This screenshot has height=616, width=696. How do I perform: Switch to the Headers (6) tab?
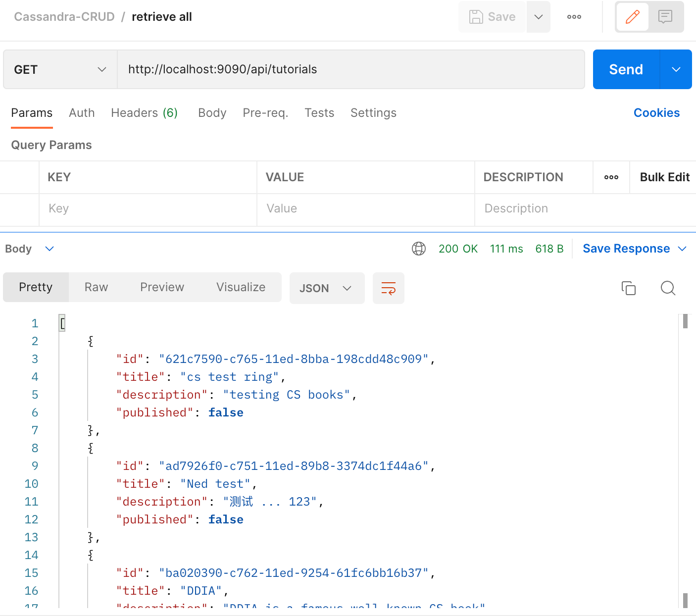pos(144,113)
